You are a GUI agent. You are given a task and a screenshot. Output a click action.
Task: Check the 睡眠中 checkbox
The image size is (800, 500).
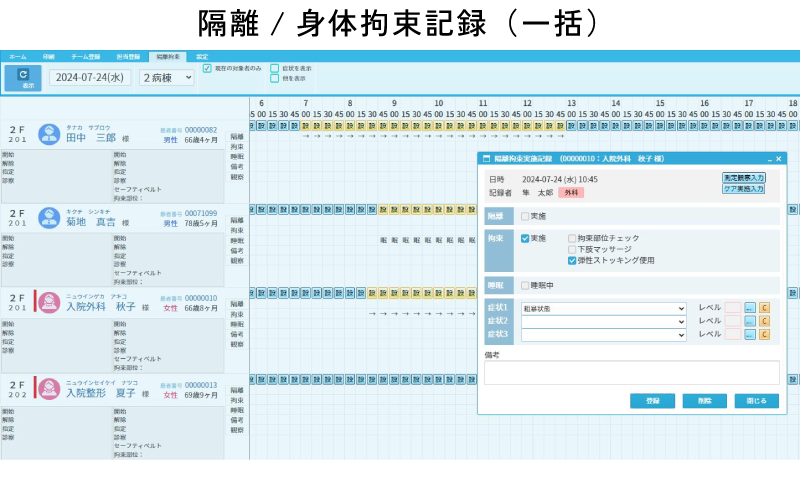525,285
